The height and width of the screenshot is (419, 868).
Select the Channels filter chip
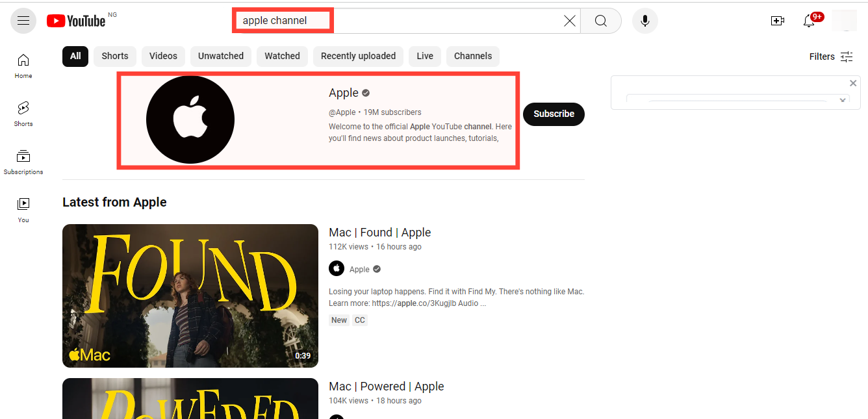click(x=473, y=56)
